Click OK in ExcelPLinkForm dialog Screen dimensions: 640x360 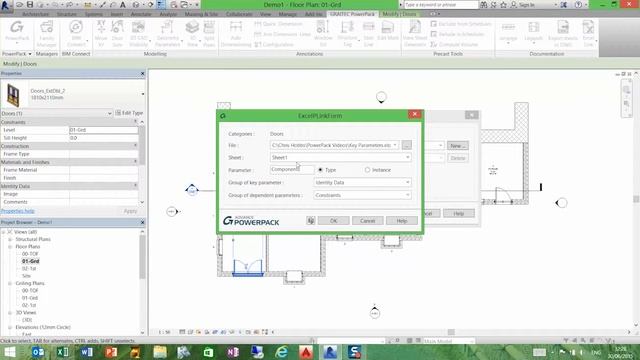click(x=333, y=221)
